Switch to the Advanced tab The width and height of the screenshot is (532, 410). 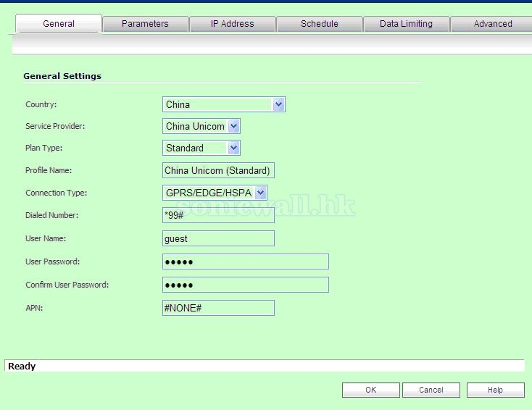point(493,24)
